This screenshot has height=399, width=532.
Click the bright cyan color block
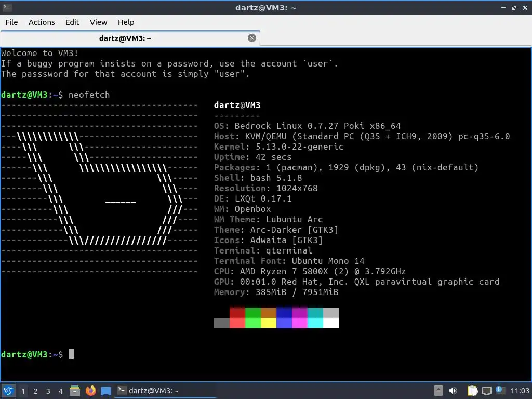[x=315, y=323]
